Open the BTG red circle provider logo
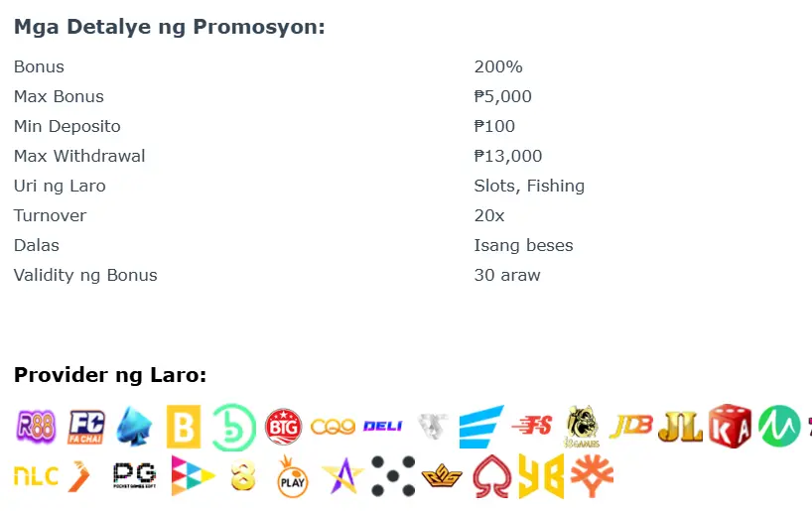Screen dimensions: 812x511 [283, 427]
